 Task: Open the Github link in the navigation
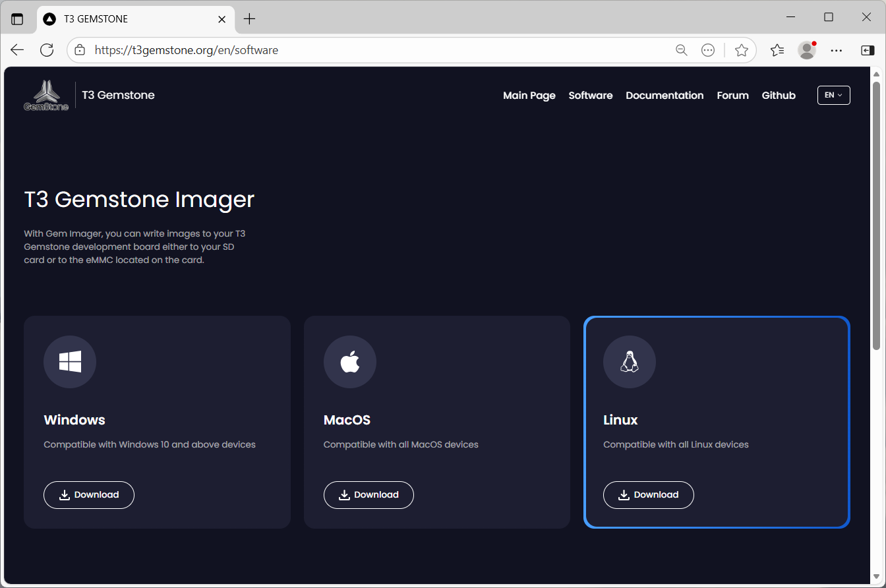pyautogui.click(x=779, y=95)
